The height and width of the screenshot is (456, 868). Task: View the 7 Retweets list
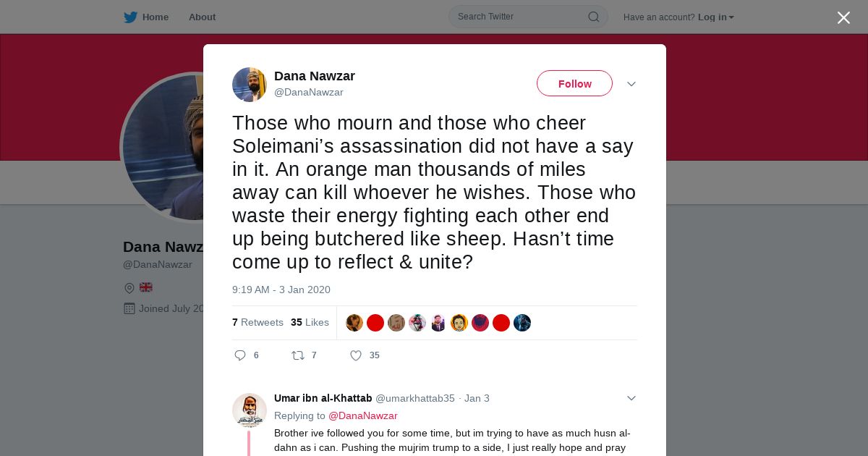[x=258, y=323]
